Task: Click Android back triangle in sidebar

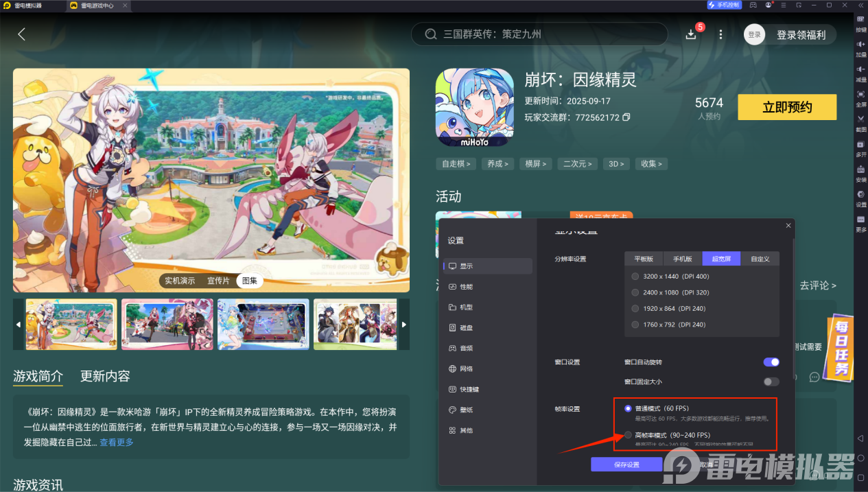Action: [860, 438]
